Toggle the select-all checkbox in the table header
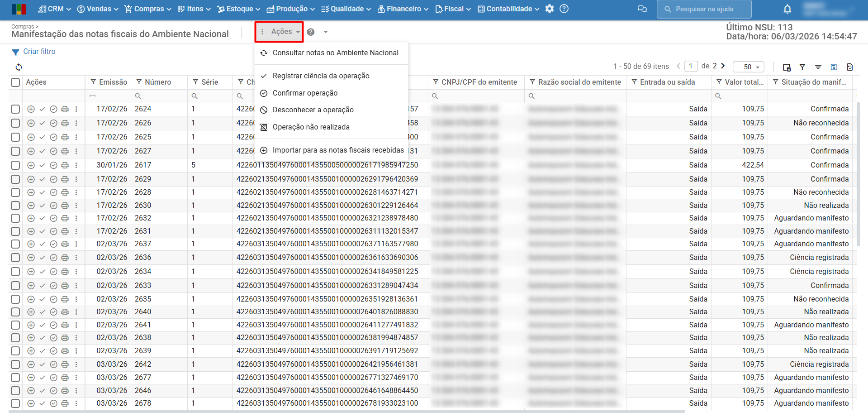This screenshot has height=417, width=868. pos(15,82)
